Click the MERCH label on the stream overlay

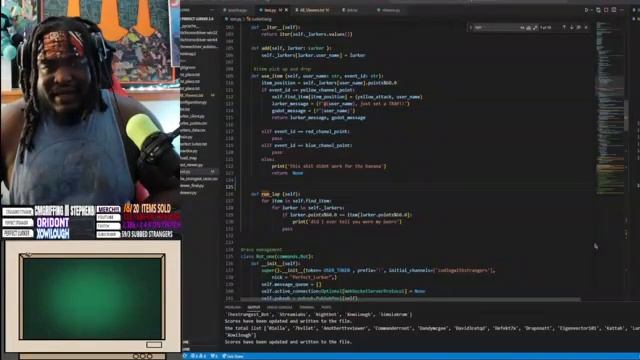[109, 209]
